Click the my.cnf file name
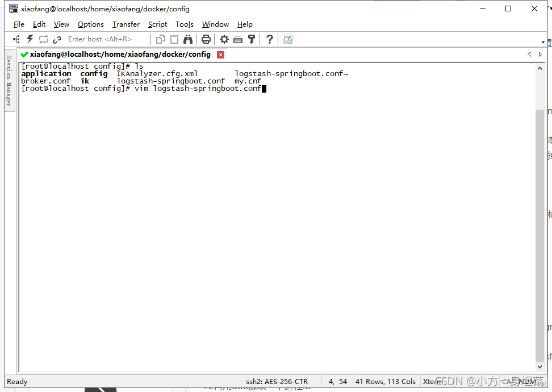The width and height of the screenshot is (552, 392). [248, 81]
